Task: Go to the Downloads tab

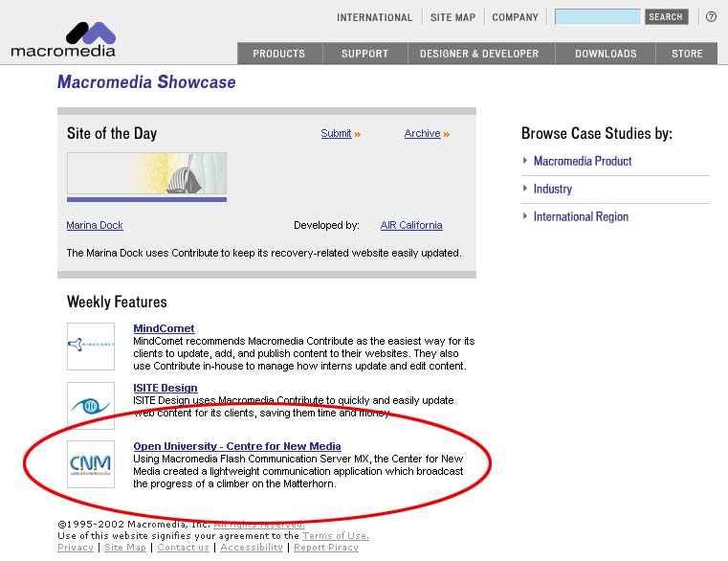Action: [x=605, y=54]
